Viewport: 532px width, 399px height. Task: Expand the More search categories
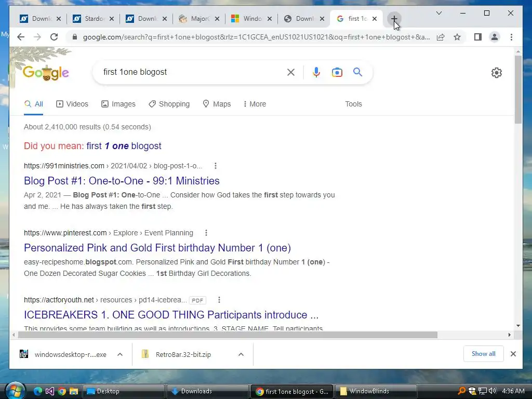[255, 104]
